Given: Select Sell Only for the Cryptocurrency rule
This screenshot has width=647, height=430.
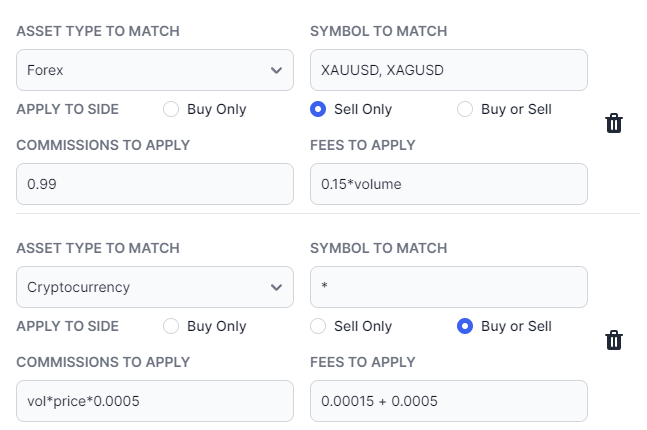Looking at the screenshot, I should tap(318, 326).
